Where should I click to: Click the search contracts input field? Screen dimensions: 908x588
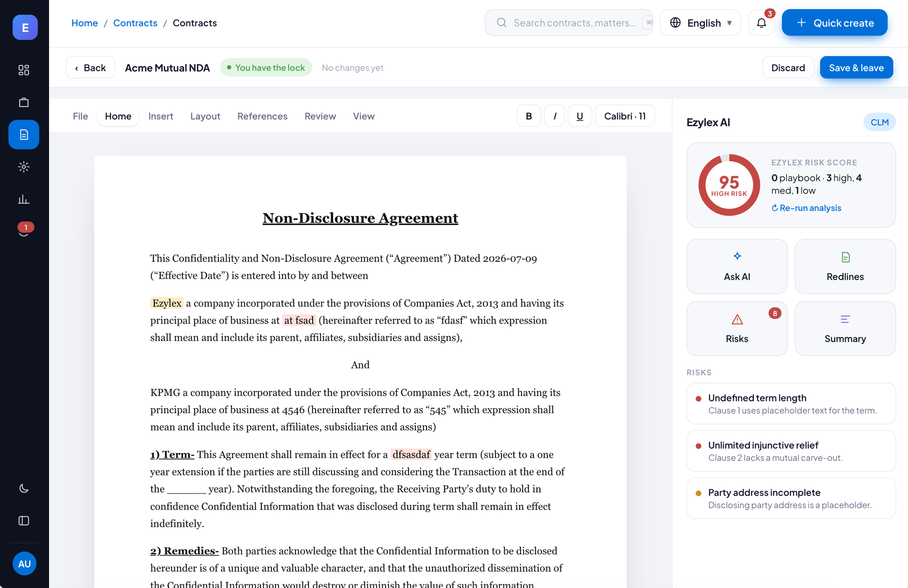[x=568, y=23]
